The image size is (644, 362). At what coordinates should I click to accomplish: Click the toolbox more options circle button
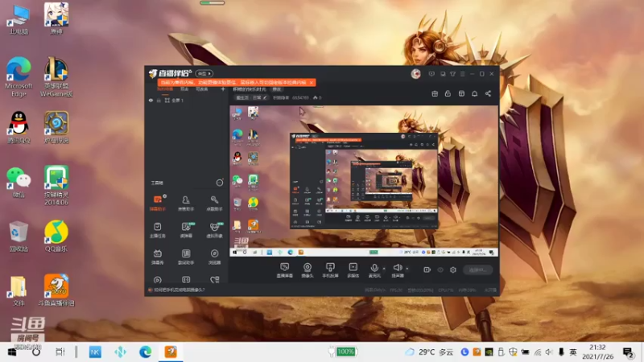(220, 183)
